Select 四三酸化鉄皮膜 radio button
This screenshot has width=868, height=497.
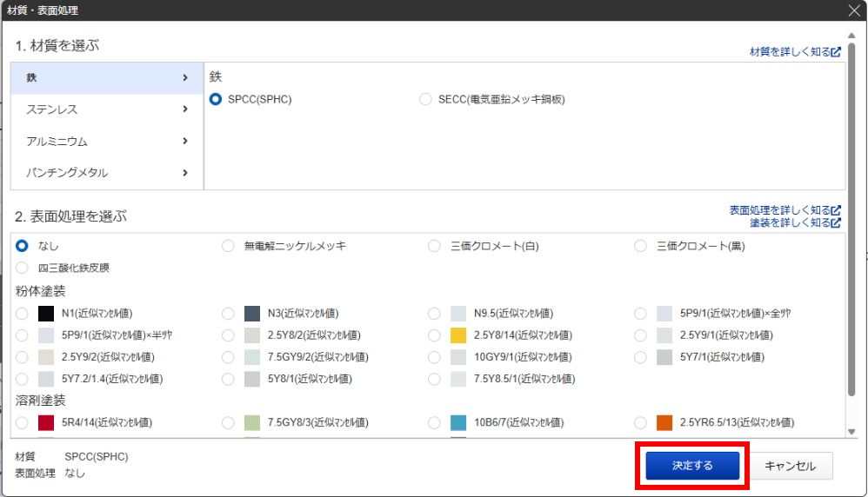click(x=22, y=268)
